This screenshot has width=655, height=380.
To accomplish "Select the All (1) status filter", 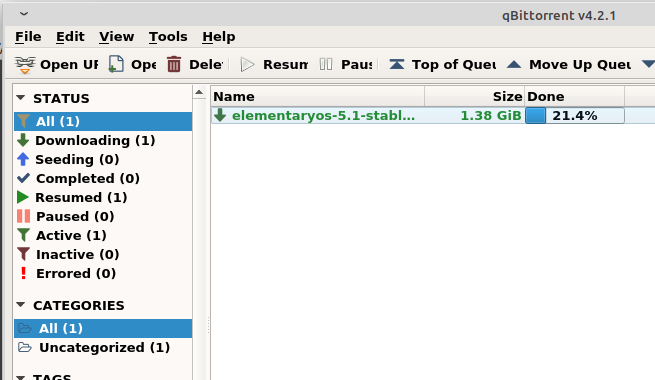I will [x=103, y=122].
